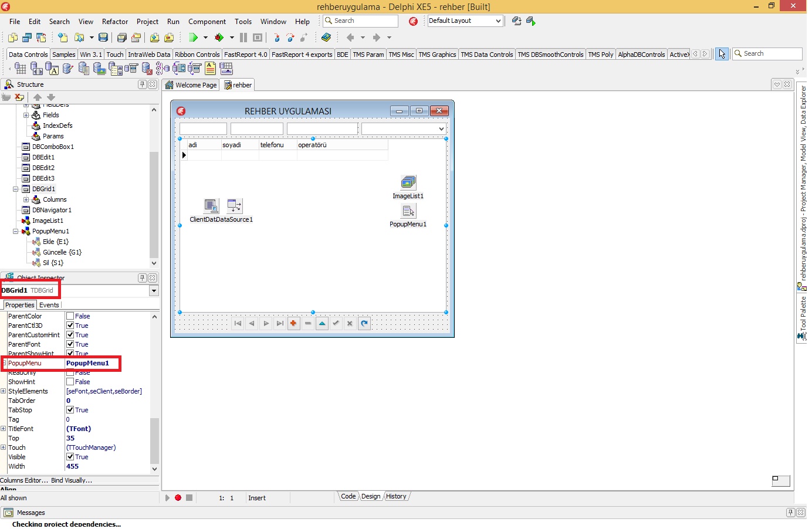Click the Columns Editor link

pyautogui.click(x=24, y=480)
